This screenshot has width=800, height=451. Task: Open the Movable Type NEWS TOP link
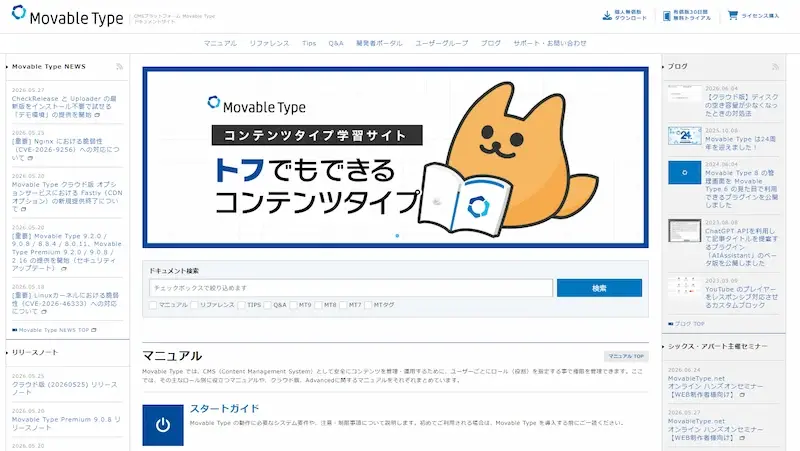point(54,330)
